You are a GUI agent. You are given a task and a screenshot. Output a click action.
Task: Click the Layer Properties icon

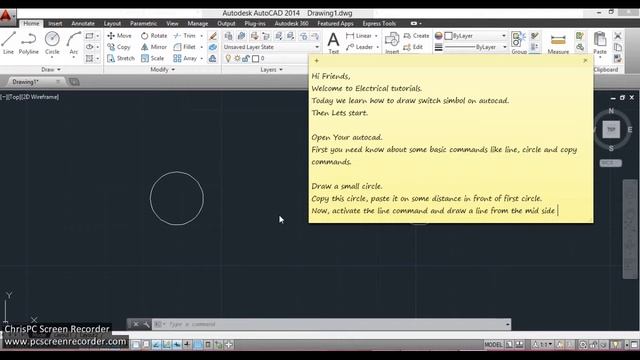(229, 36)
